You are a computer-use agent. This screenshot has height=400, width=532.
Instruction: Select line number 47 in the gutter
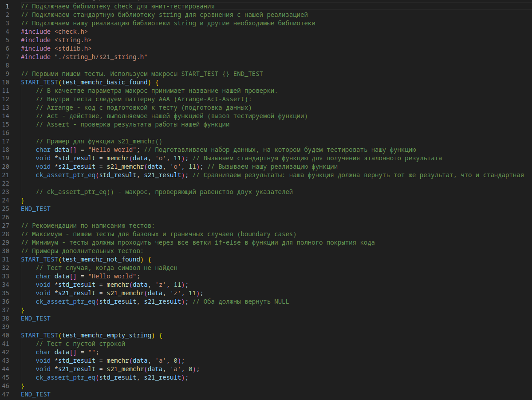click(x=5, y=394)
